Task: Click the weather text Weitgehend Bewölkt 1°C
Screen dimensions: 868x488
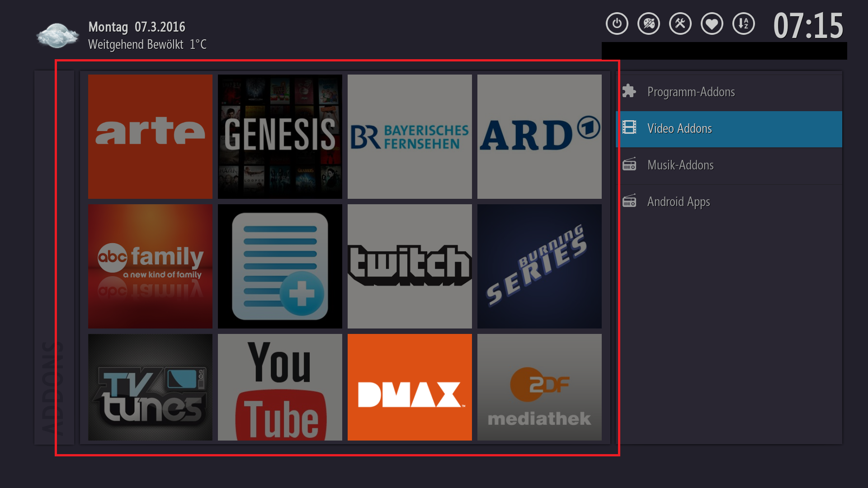Action: 147,45
